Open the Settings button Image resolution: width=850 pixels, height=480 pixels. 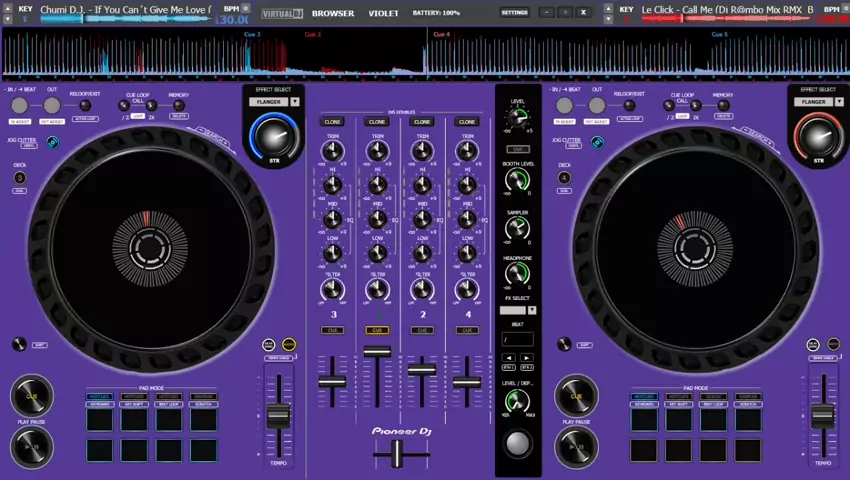pyautogui.click(x=514, y=13)
